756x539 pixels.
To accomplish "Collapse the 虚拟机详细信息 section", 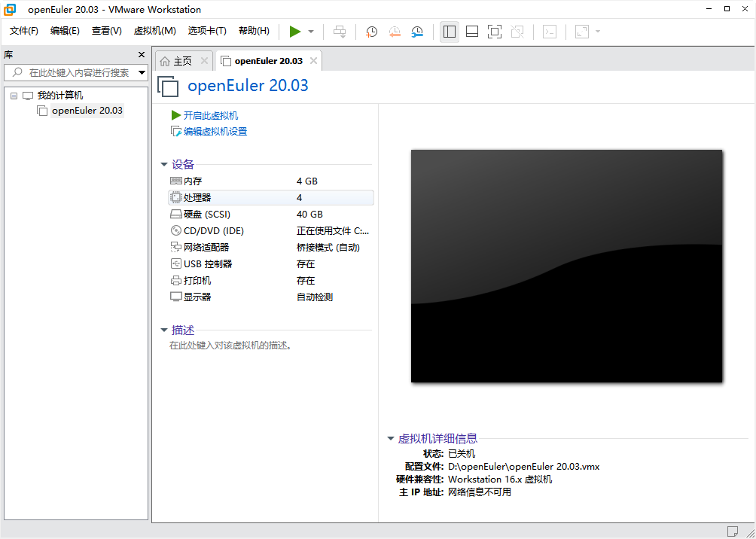I will point(390,438).
